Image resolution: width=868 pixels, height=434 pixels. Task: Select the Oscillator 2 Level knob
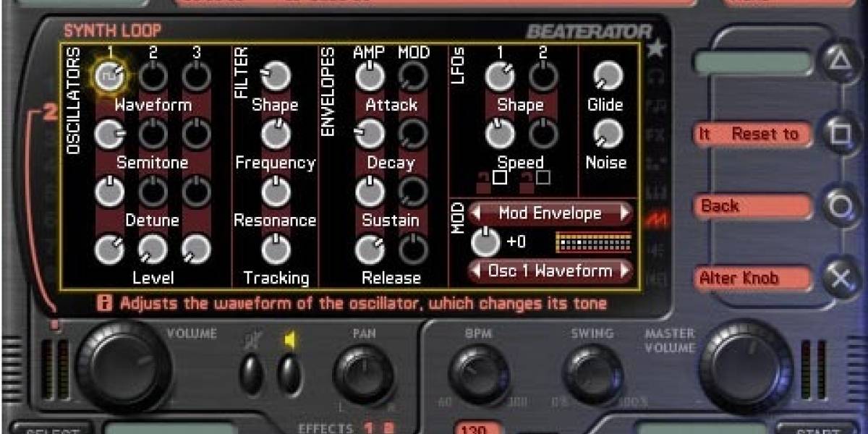click(x=153, y=250)
